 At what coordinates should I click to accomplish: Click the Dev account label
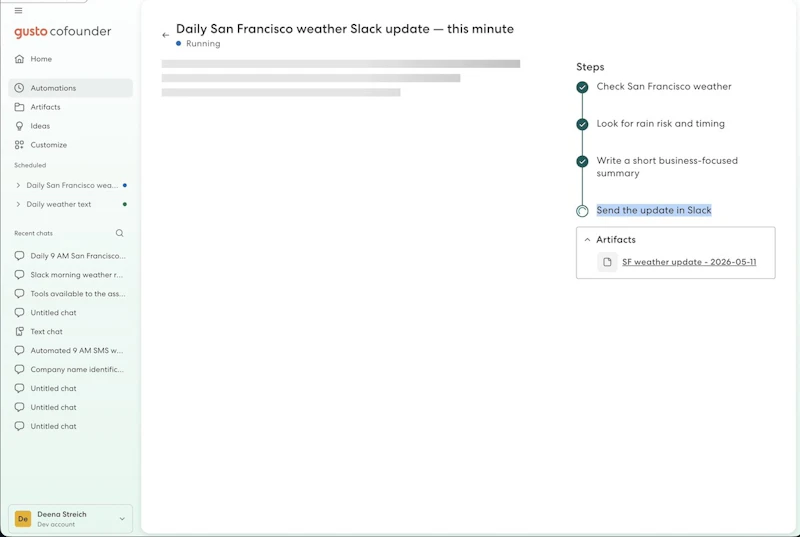coord(56,524)
